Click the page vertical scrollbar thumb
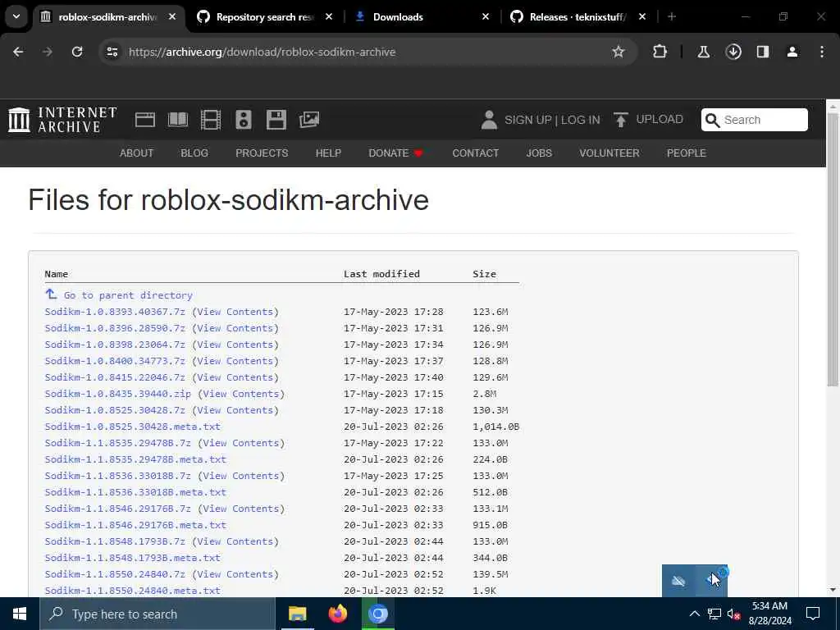 click(833, 249)
